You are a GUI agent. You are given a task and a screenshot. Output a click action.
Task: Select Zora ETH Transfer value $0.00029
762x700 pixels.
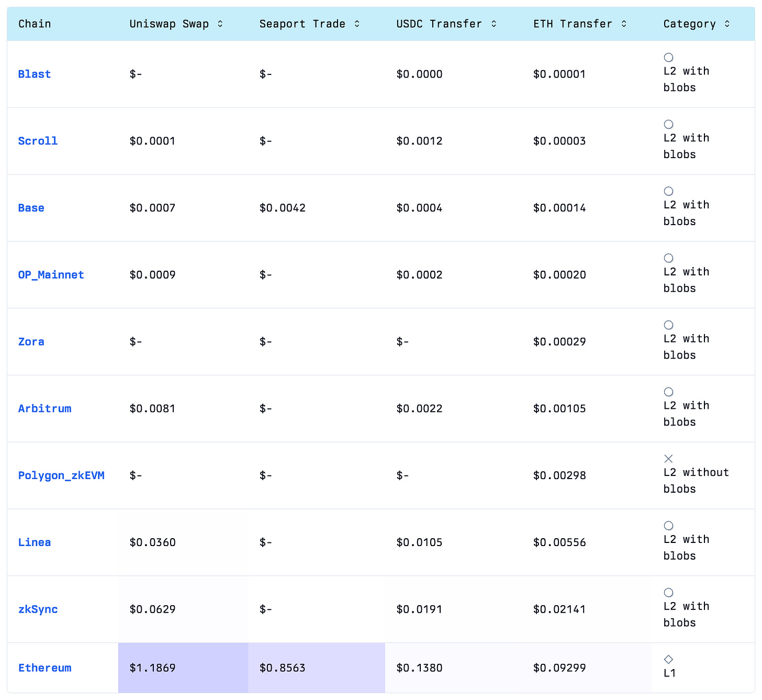pos(559,342)
